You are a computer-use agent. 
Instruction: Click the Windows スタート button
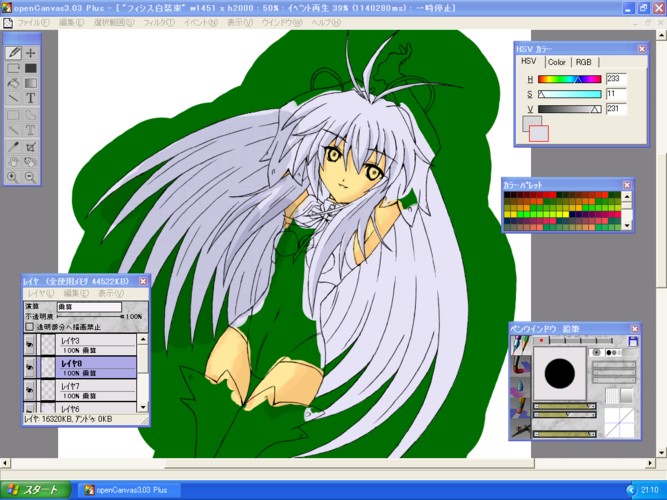[35, 490]
